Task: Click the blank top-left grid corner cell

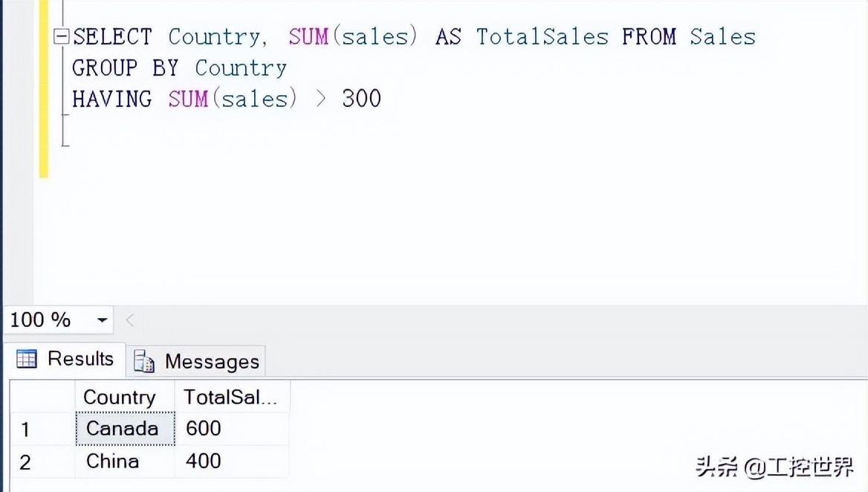Action: (x=42, y=398)
